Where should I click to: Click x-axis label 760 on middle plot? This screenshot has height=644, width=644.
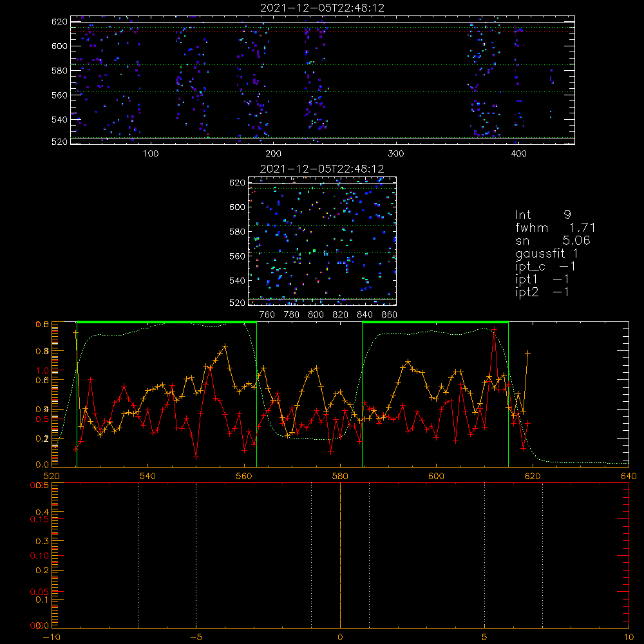(x=267, y=315)
